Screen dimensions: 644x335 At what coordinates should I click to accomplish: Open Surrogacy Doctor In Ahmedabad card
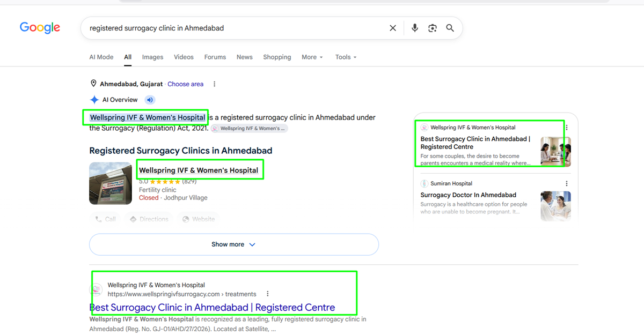[x=469, y=195]
